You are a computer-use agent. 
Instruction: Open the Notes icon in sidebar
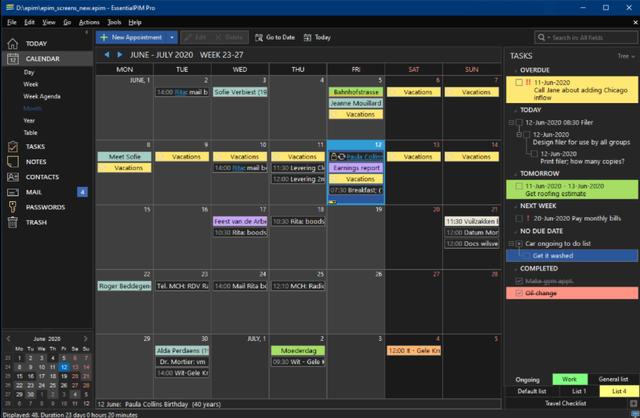coord(13,162)
